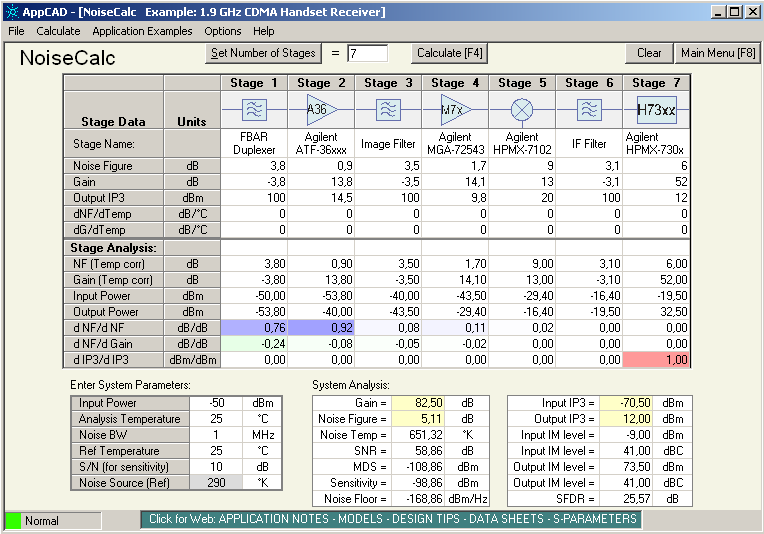Select the Analysis Temperature value 25 field
The height and width of the screenshot is (534, 764).
tap(216, 419)
